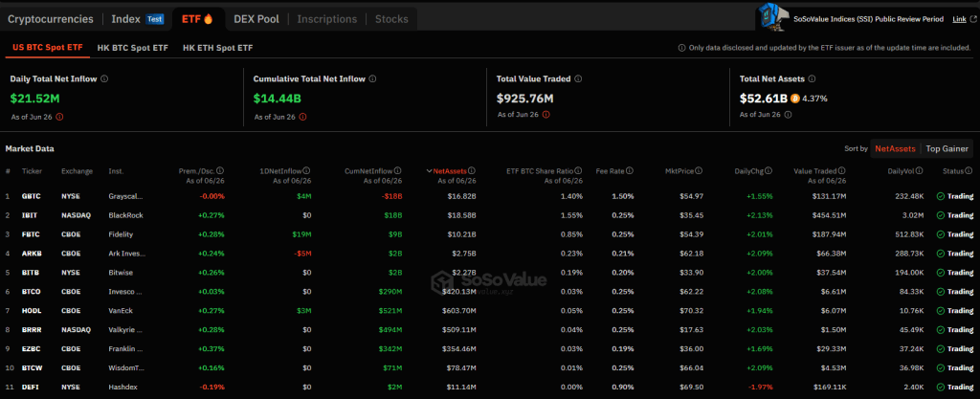Open the Cryptocurrencies tab
This screenshot has height=399, width=980.
(x=51, y=19)
